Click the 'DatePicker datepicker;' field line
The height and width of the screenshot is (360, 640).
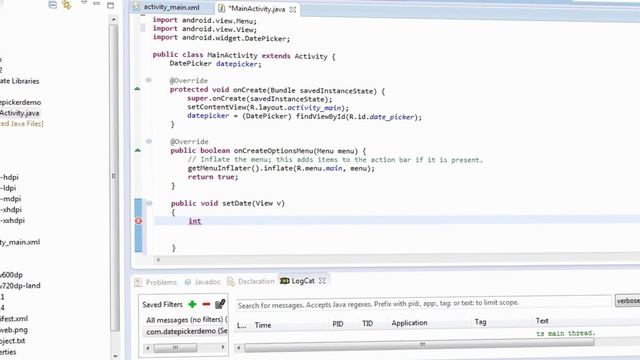pyautogui.click(x=216, y=64)
